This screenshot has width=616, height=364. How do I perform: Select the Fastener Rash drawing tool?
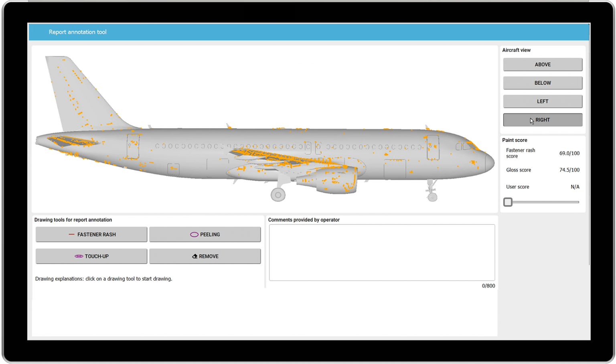tap(91, 235)
